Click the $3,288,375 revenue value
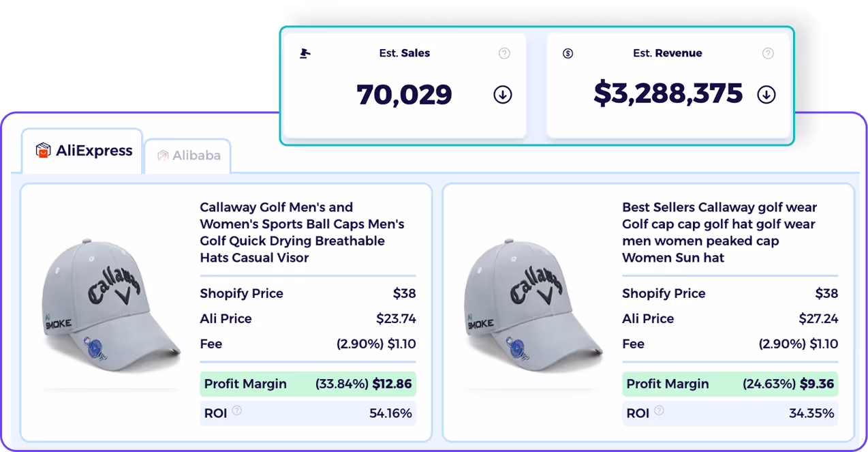The width and height of the screenshot is (868, 452). click(668, 94)
